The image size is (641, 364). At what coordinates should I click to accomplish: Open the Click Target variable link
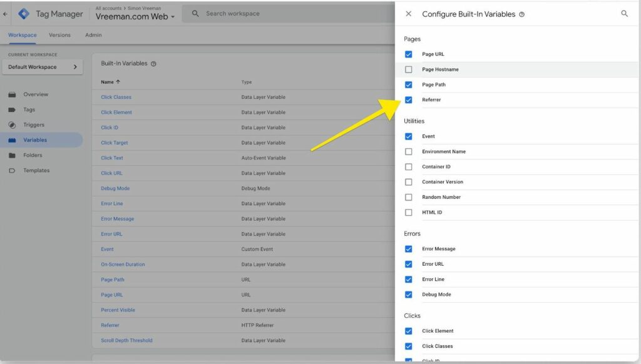[115, 143]
